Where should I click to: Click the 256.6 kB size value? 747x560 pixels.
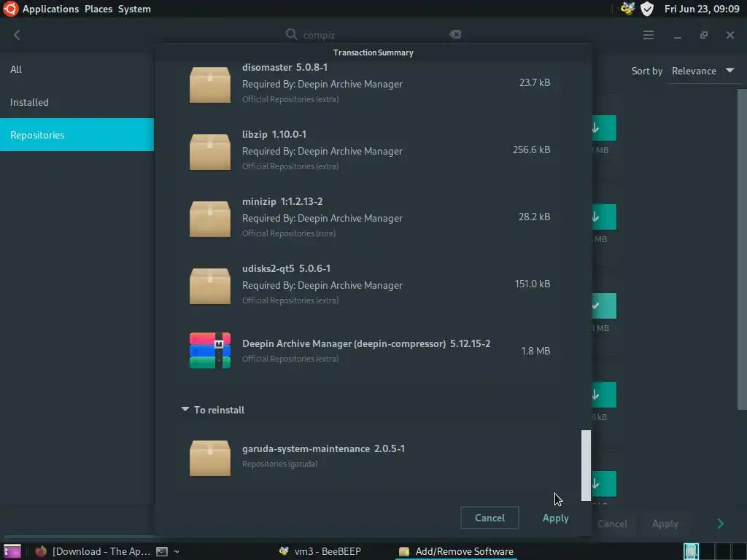[531, 149]
